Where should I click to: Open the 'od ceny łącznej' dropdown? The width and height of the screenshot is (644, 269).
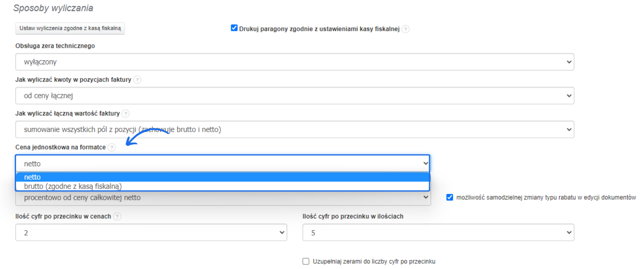[294, 96]
